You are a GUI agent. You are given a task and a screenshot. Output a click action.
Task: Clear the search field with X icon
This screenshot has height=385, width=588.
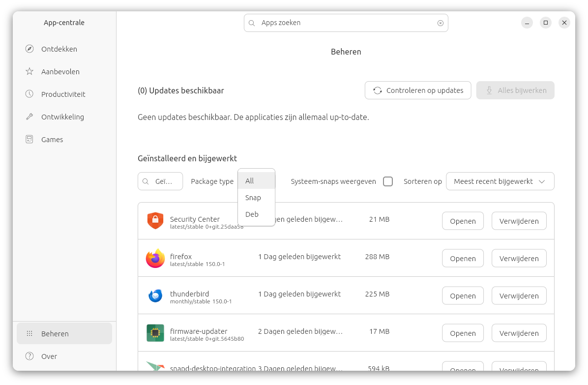[440, 23]
